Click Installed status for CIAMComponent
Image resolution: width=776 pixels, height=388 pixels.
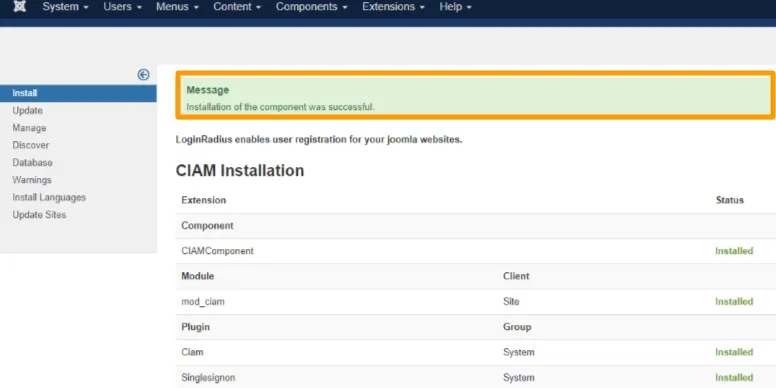pyautogui.click(x=734, y=251)
